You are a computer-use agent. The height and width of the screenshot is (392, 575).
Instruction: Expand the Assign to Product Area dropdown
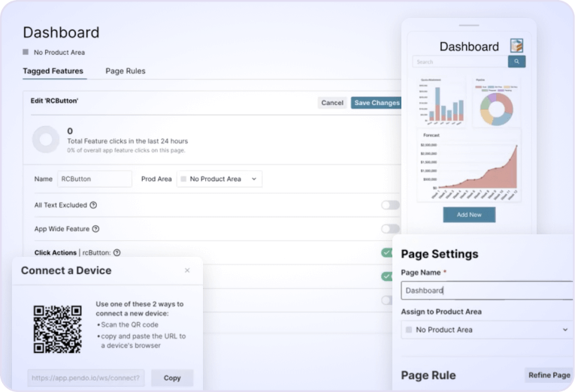pyautogui.click(x=487, y=330)
